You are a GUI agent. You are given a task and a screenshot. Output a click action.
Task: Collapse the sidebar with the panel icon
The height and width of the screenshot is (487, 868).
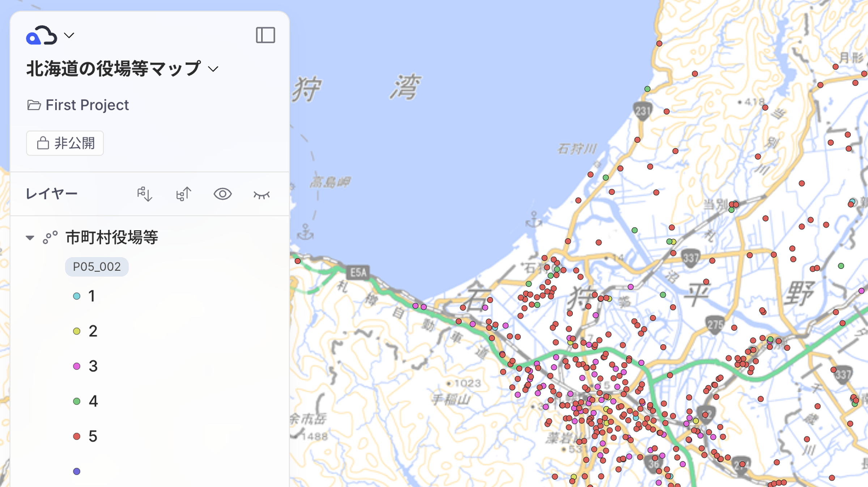(x=266, y=35)
